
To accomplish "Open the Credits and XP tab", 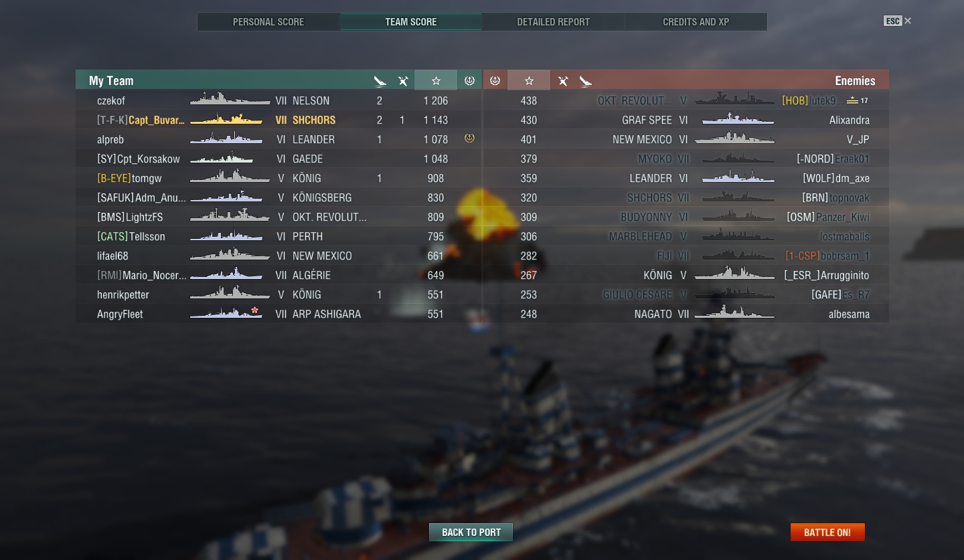I will 696,21.
